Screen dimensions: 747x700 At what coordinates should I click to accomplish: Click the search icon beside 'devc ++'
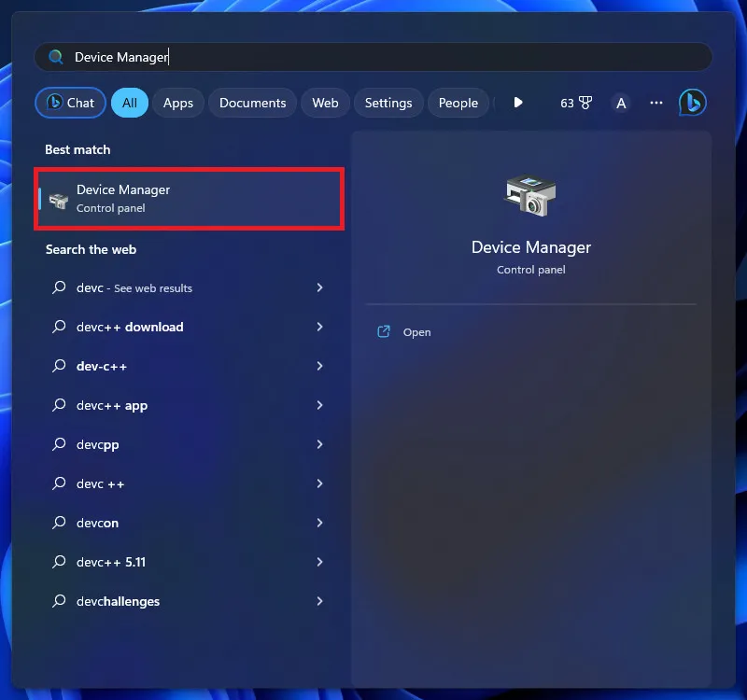click(59, 483)
